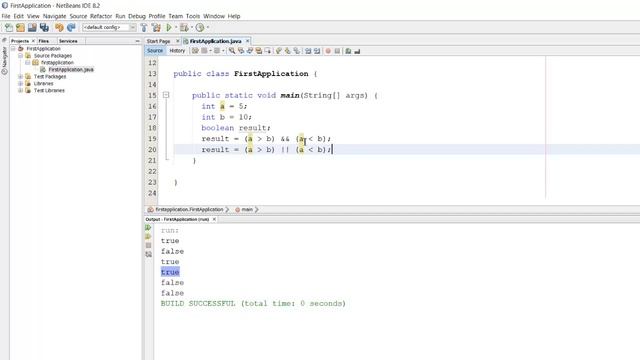
Task: Click the Start Macro Recording red icon
Action: click(x=328, y=51)
